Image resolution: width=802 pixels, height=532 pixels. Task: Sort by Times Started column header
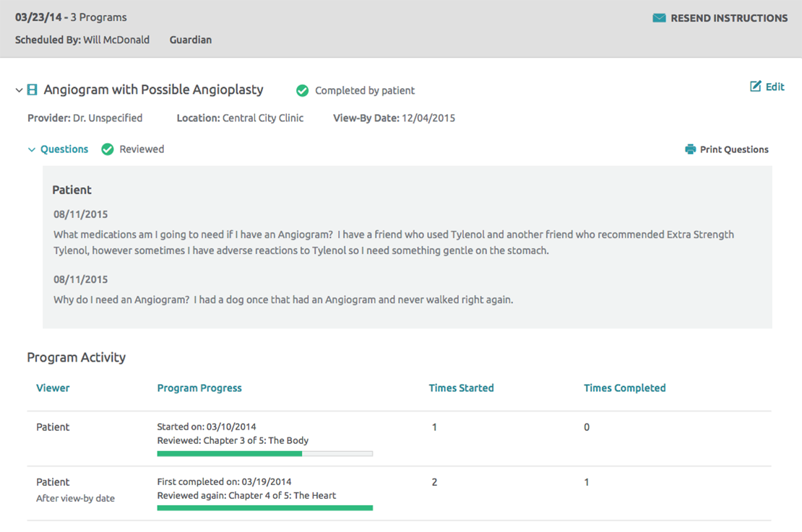click(461, 388)
